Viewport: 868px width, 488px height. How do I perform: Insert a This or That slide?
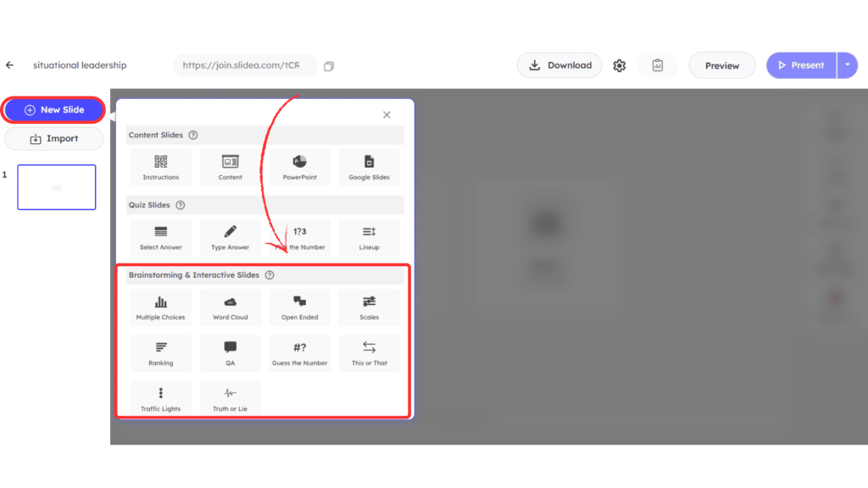(369, 352)
